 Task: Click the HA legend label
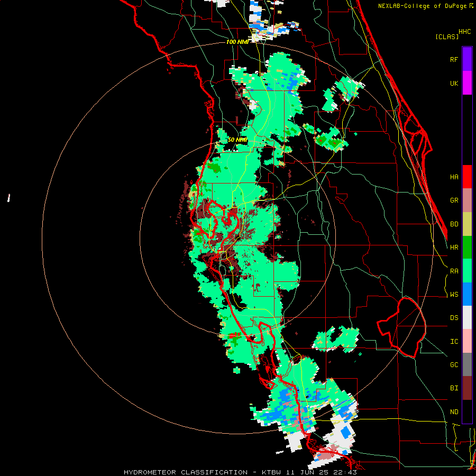(454, 177)
